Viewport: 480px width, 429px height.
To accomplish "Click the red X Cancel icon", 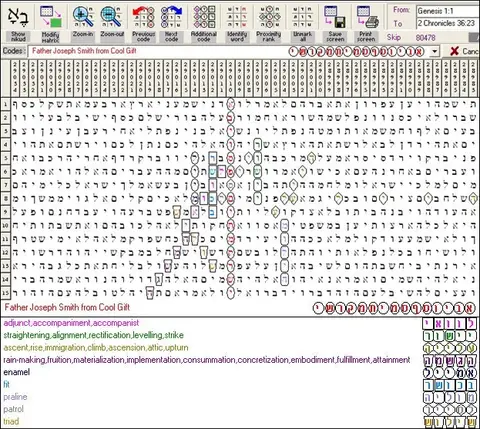I will point(454,51).
